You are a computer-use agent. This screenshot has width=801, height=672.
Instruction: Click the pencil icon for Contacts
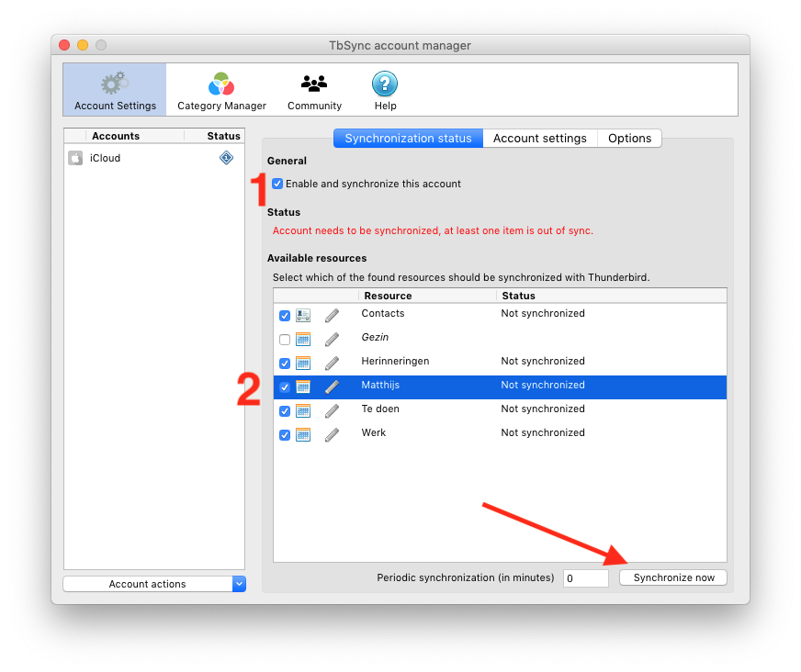point(332,315)
